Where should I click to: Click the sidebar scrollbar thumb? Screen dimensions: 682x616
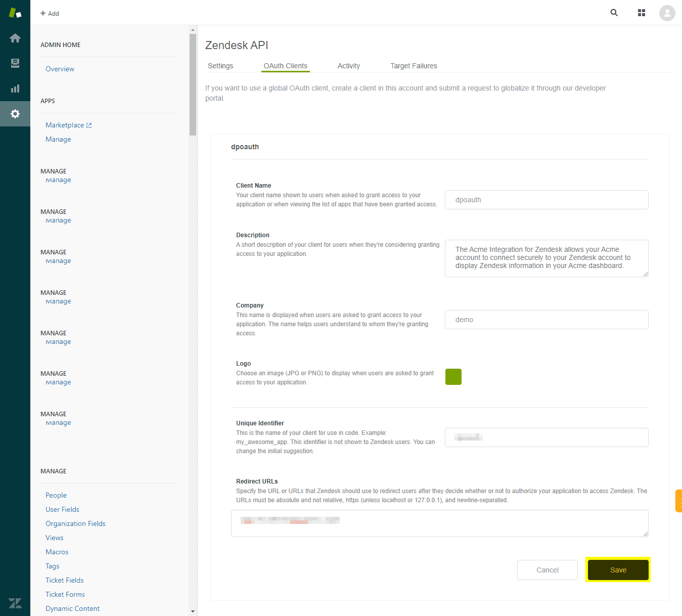[193, 84]
